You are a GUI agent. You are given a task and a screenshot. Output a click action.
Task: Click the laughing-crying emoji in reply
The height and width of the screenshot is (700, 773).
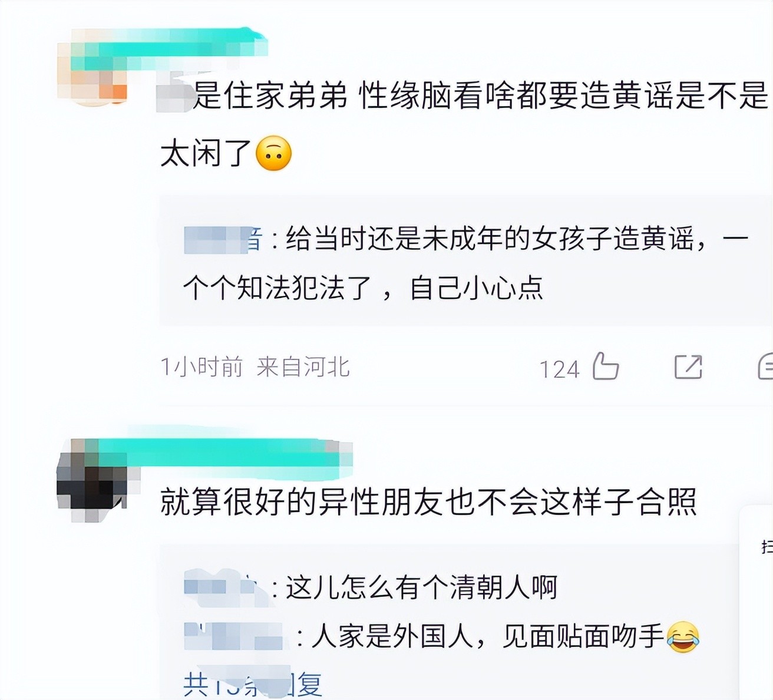pyautogui.click(x=683, y=637)
